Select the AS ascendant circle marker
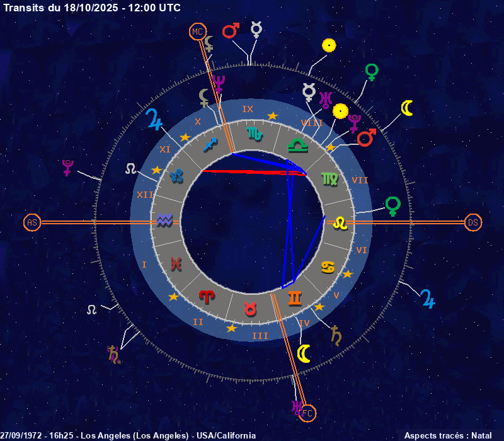The width and height of the screenshot is (504, 441). pyautogui.click(x=32, y=222)
